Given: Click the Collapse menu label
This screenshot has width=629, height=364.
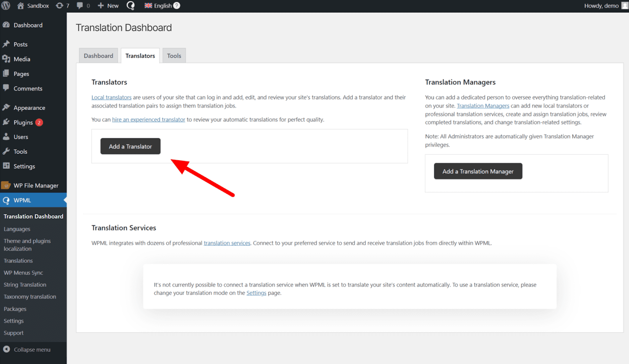Looking at the screenshot, I should point(32,349).
